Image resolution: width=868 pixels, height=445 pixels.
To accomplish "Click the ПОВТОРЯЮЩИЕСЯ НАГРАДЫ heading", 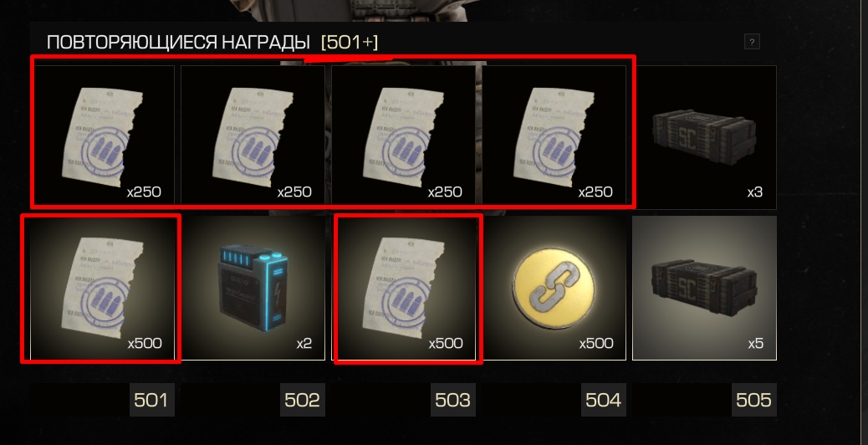I will click(x=178, y=42).
